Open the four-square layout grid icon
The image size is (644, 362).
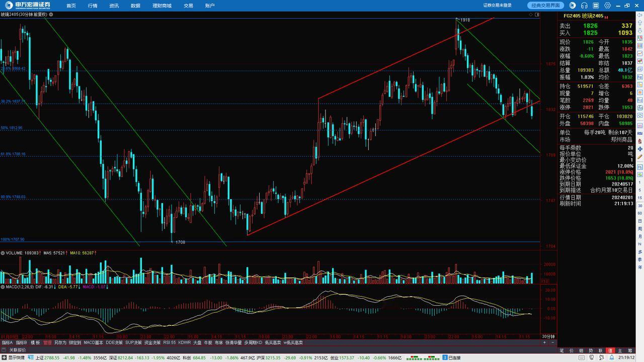596,6
